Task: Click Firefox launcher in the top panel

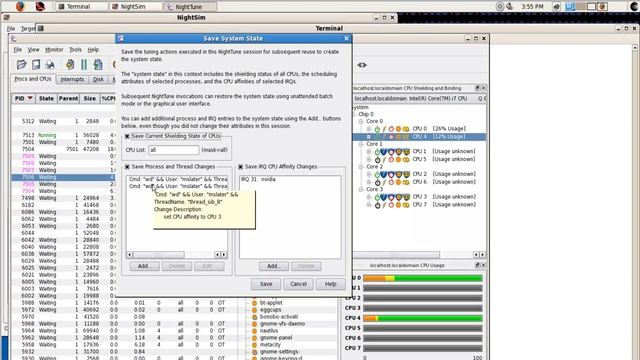Action: click(20, 6)
